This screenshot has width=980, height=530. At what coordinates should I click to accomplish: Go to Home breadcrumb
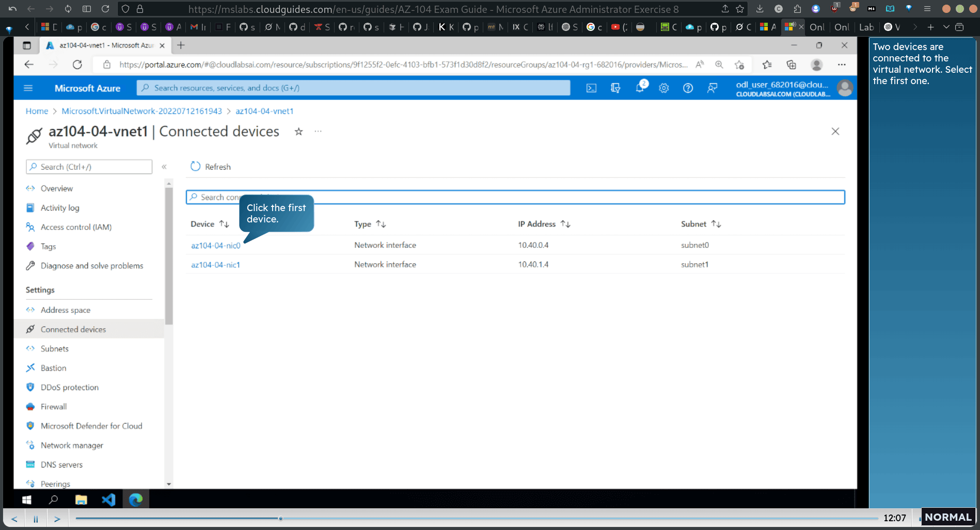tap(37, 111)
